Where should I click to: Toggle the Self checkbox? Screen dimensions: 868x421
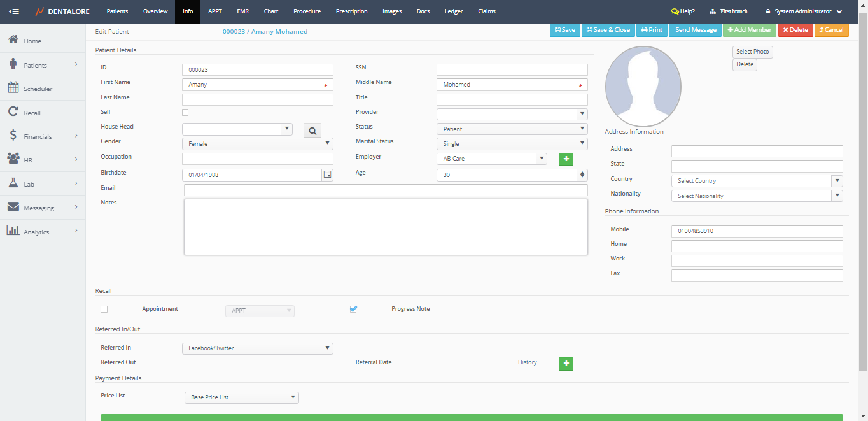pyautogui.click(x=185, y=113)
